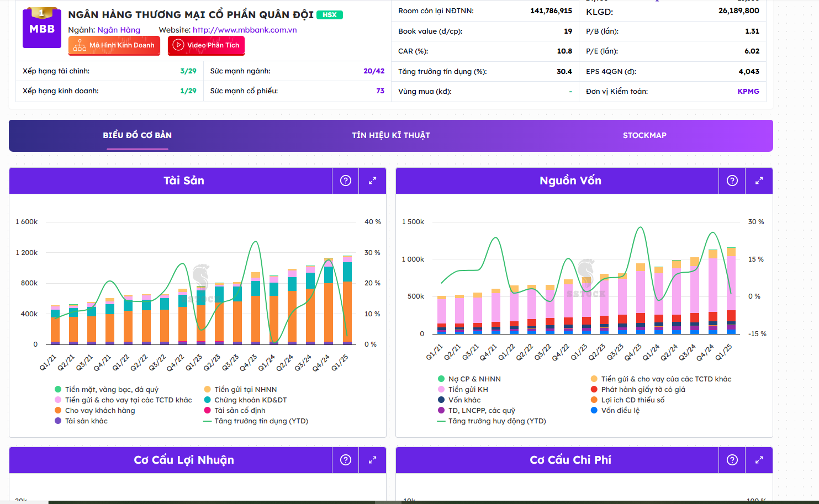Open help icon on Nguồn Vốn chart
This screenshot has width=819, height=504.
(x=732, y=181)
